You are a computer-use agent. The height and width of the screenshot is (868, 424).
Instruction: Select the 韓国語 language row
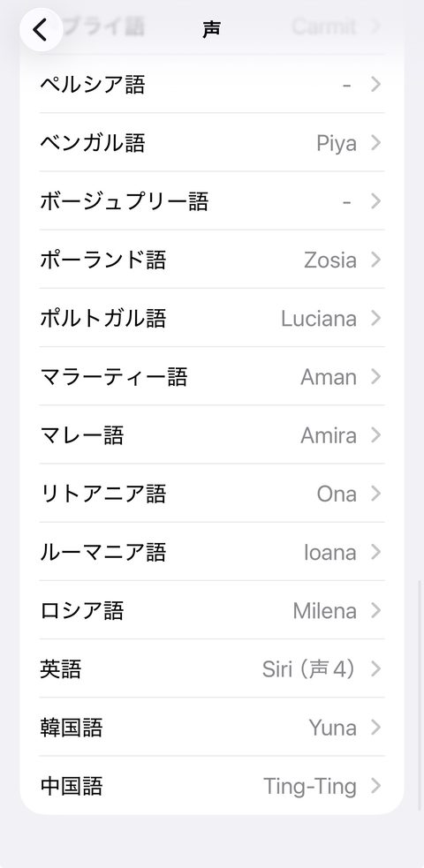click(212, 728)
